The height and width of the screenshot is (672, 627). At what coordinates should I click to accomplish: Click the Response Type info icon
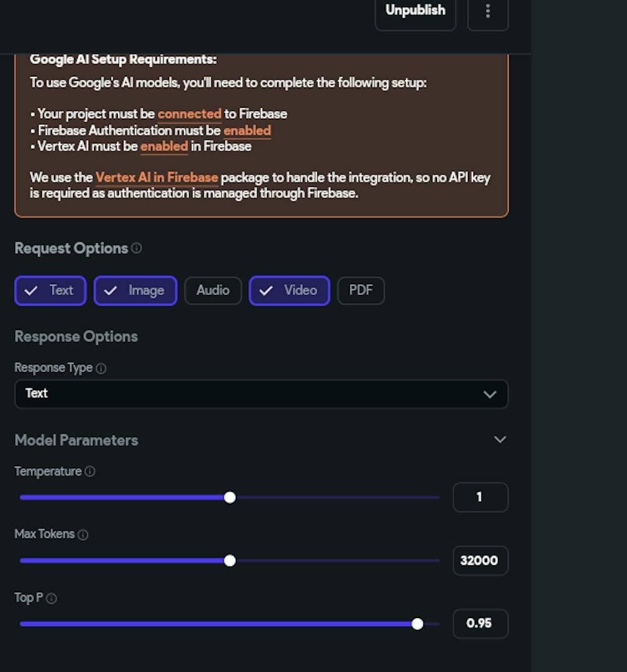click(101, 368)
